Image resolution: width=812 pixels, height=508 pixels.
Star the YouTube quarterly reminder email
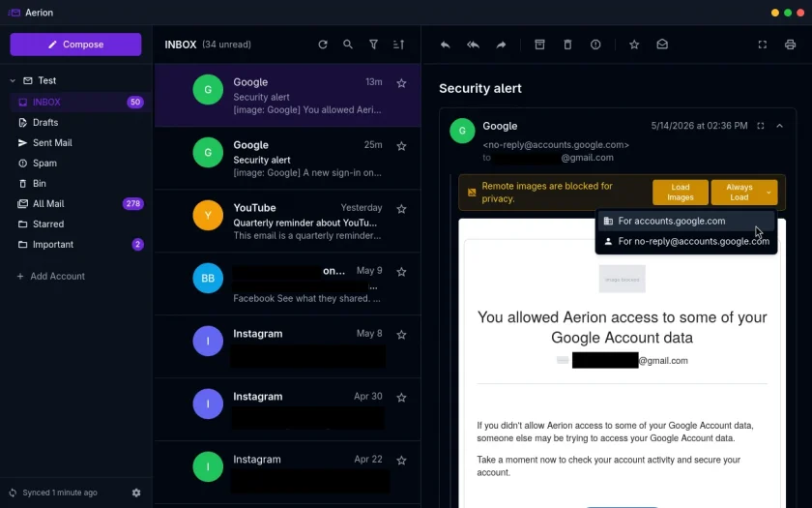coord(401,209)
